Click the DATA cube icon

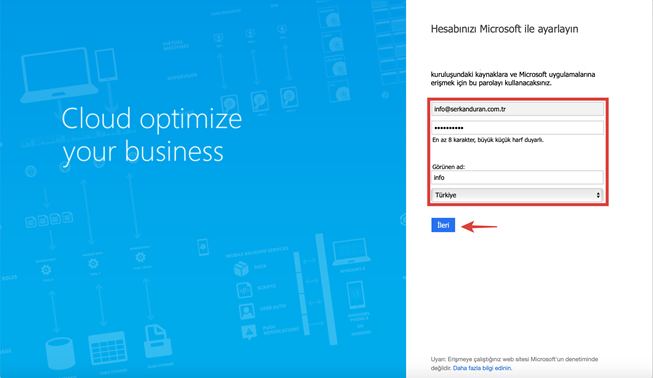241,269
